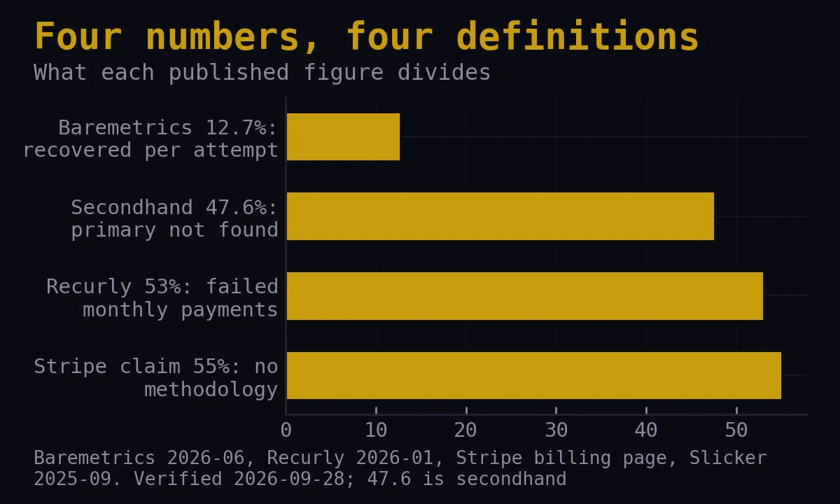Click the label 'Baremetrics 12.7%: recovered per attempt'

[x=150, y=139]
